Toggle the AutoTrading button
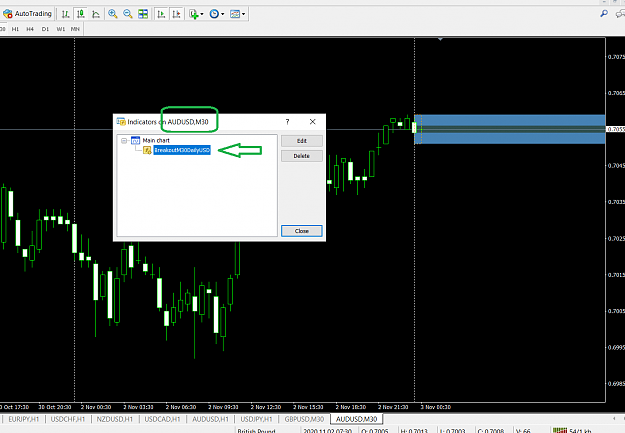This screenshot has width=625, height=433. [27, 14]
